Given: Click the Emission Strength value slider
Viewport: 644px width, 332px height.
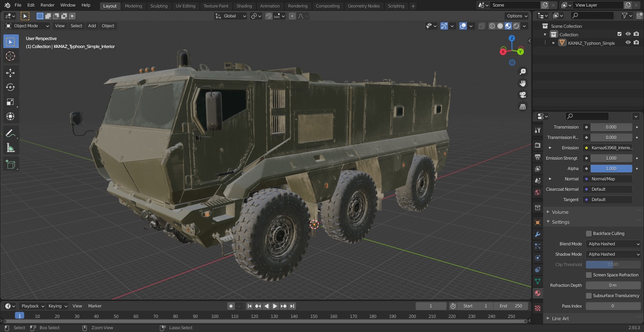Looking at the screenshot, I should tap(611, 158).
